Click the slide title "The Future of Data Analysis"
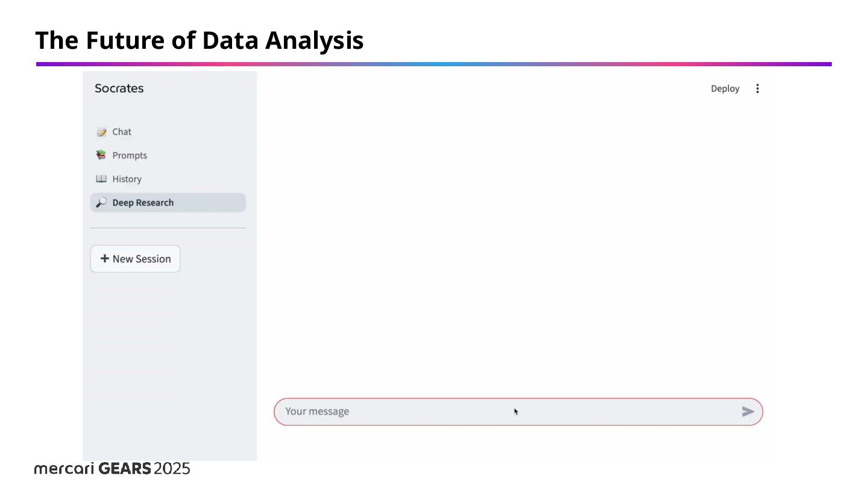 pyautogui.click(x=200, y=40)
